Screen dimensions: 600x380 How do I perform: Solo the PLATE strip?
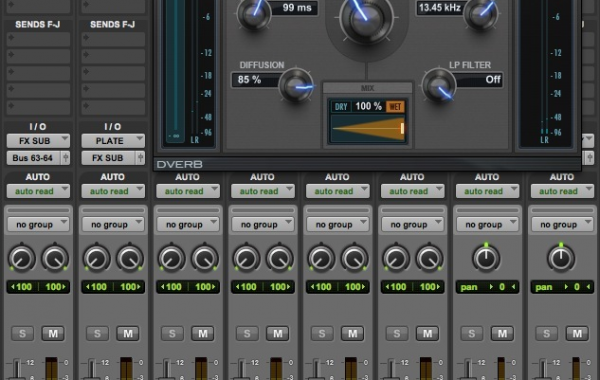click(97, 333)
